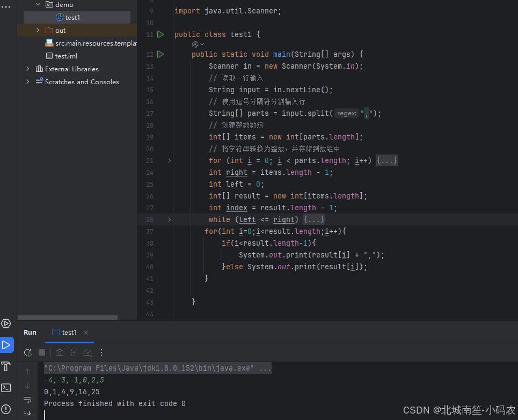The image size is (518, 420).
Task: Click the 'test1' class name on line 11
Action: pos(241,34)
